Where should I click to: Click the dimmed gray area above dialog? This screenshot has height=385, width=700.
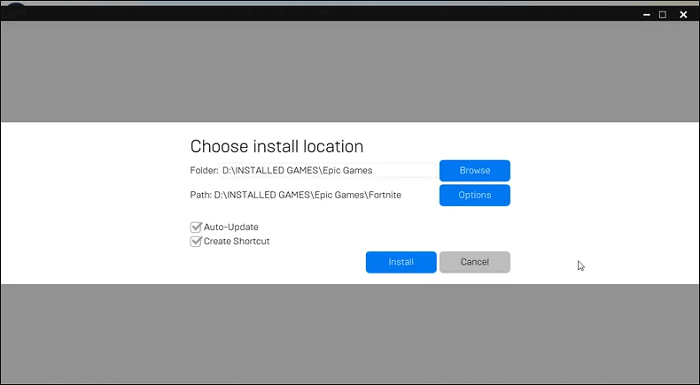(x=350, y=71)
